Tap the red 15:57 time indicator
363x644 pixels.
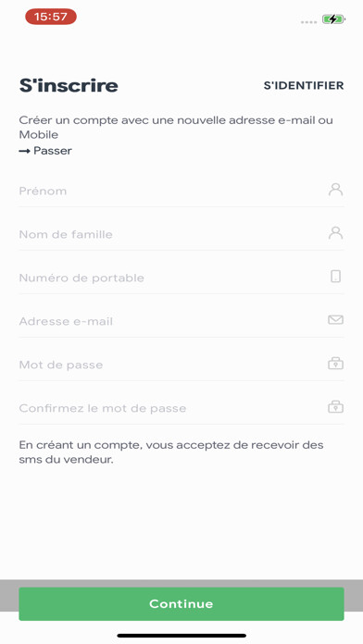click(51, 17)
